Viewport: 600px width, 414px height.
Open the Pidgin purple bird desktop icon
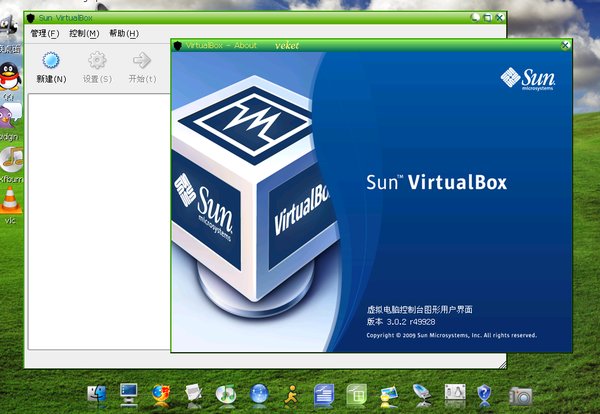(x=10, y=117)
